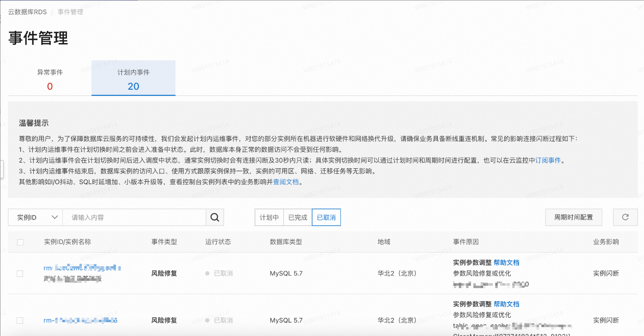Click 华北2（北京） region in second row

tap(397, 321)
